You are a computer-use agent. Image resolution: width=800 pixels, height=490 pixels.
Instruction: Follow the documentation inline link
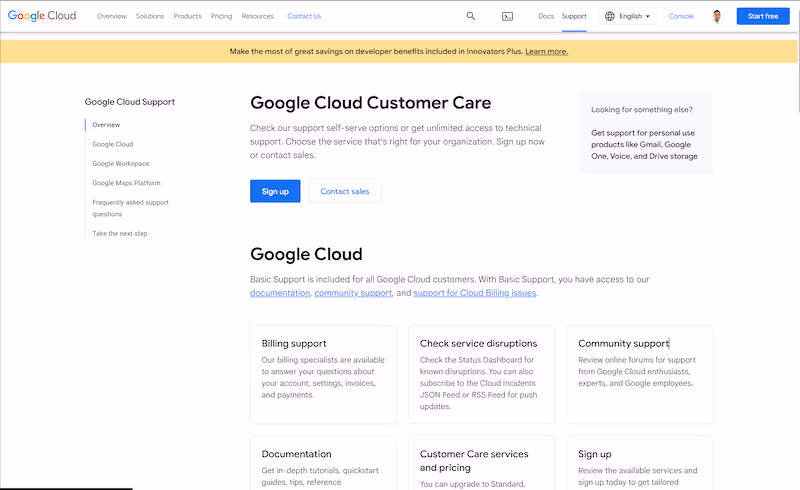click(280, 293)
